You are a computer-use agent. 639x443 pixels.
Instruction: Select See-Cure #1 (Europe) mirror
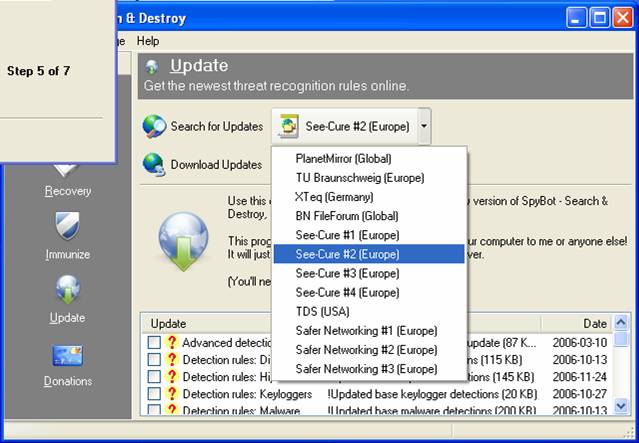369,235
